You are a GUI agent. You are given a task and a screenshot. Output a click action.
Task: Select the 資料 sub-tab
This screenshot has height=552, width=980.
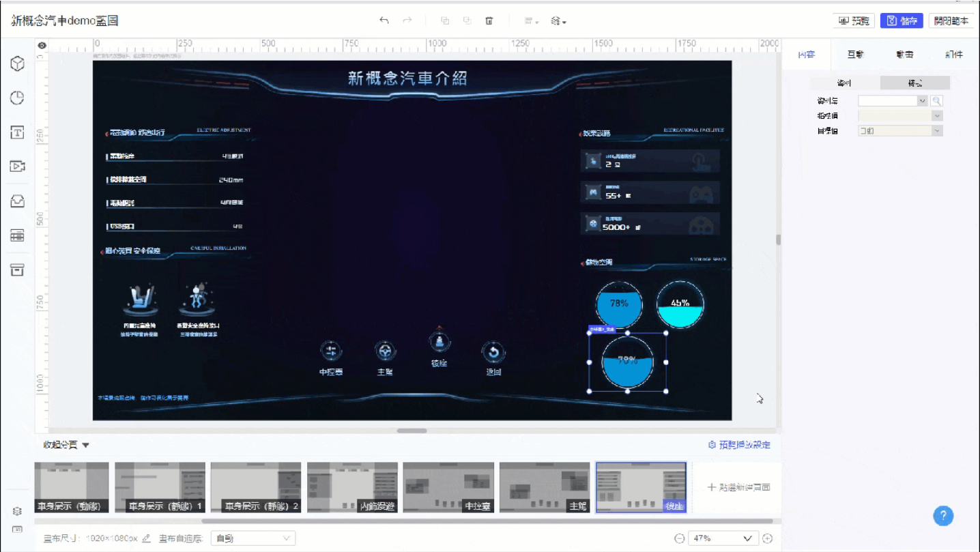pyautogui.click(x=845, y=83)
